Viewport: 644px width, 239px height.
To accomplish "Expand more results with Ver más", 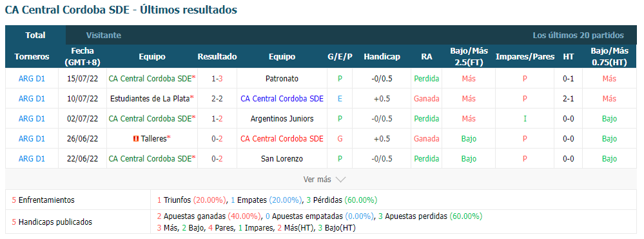I will [324, 180].
